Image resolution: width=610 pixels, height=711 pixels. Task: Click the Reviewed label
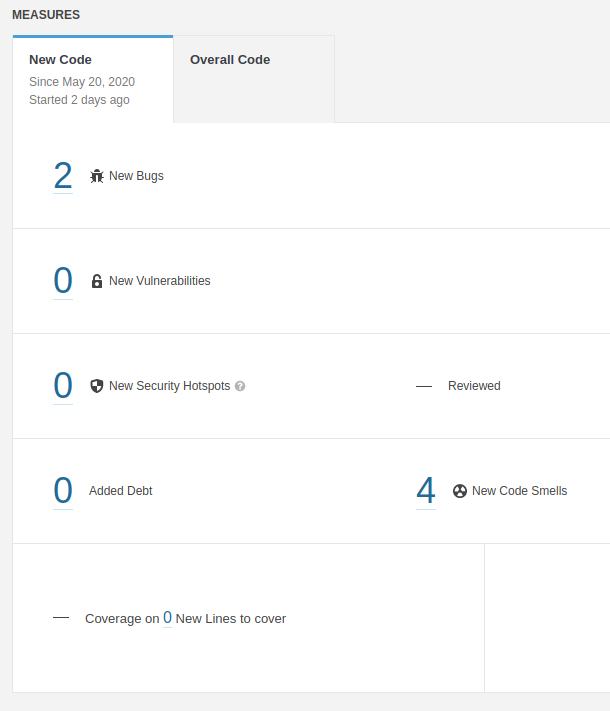[474, 386]
